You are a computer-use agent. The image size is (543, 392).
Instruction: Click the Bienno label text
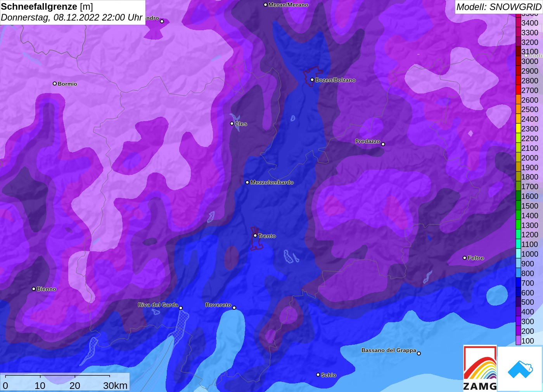47,289
